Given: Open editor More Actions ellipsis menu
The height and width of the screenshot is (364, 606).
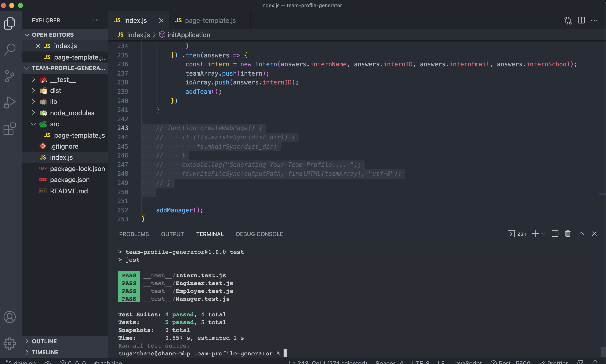Looking at the screenshot, I should [x=594, y=20].
